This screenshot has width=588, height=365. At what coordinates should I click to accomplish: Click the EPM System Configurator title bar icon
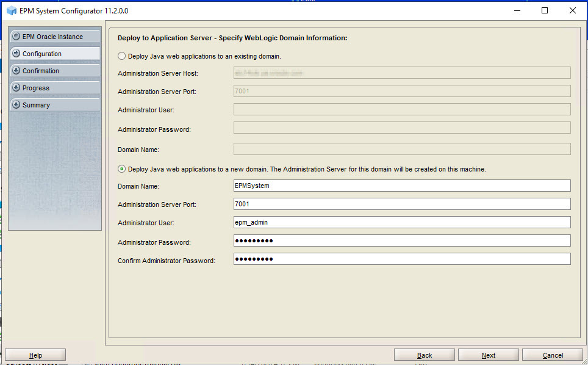[12, 11]
